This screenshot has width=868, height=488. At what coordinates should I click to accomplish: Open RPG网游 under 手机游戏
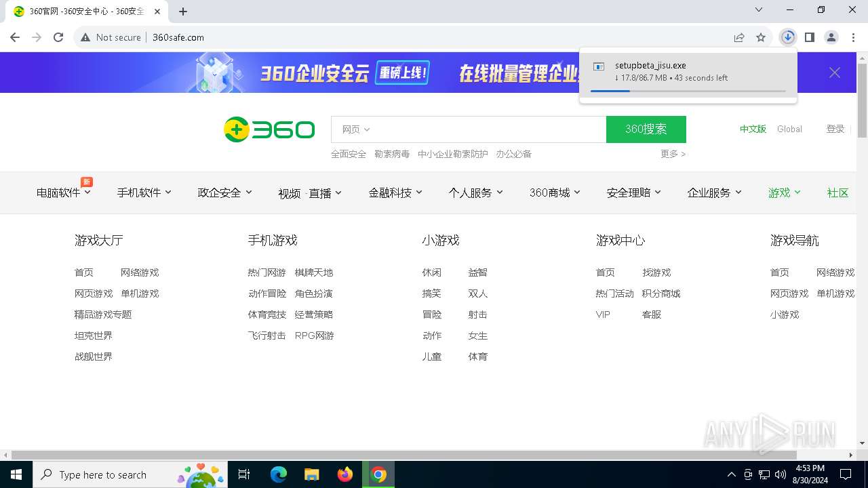pyautogui.click(x=315, y=335)
